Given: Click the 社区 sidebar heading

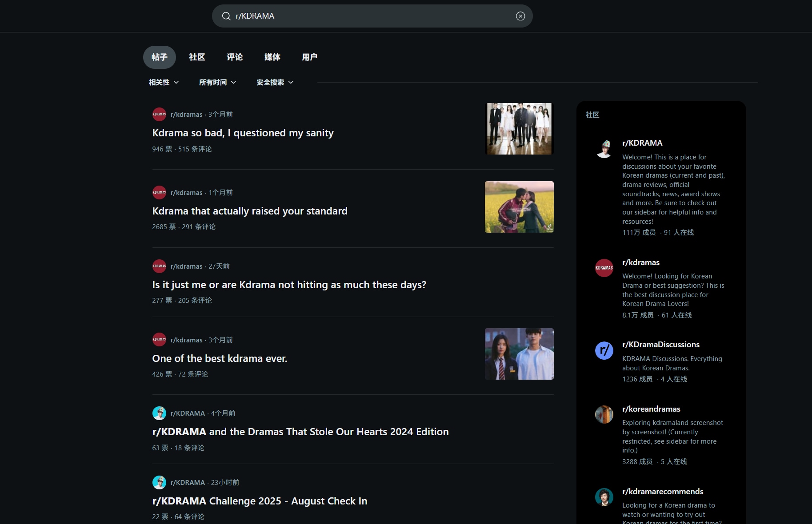Looking at the screenshot, I should (592, 115).
